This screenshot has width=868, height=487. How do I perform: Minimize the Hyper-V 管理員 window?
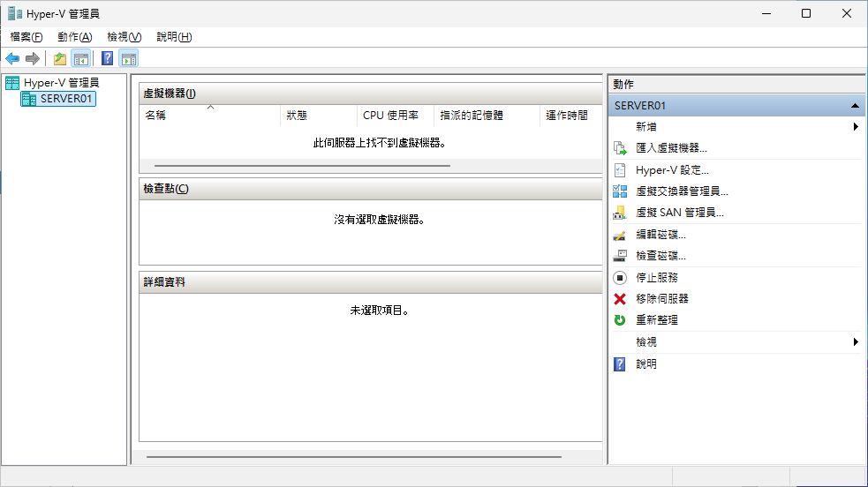tap(766, 13)
